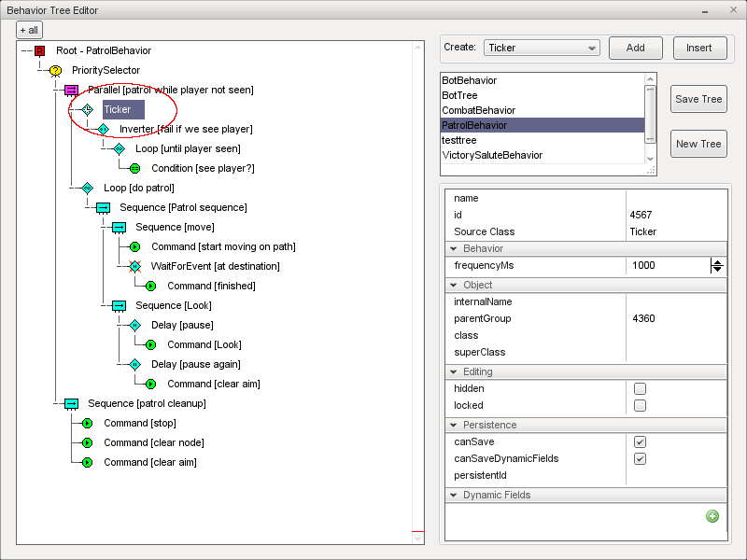Click the frequencyMs spinner arrows

(717, 265)
